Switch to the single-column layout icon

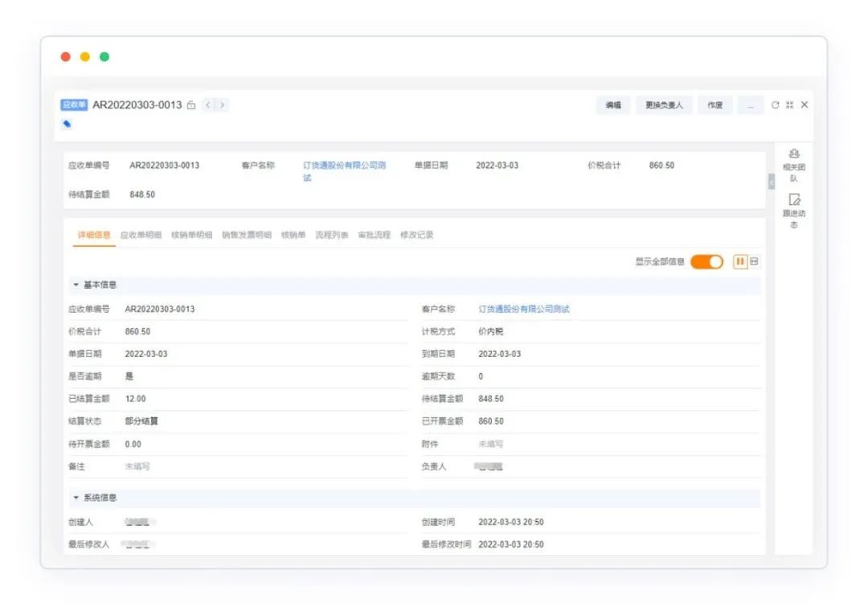[x=754, y=261]
